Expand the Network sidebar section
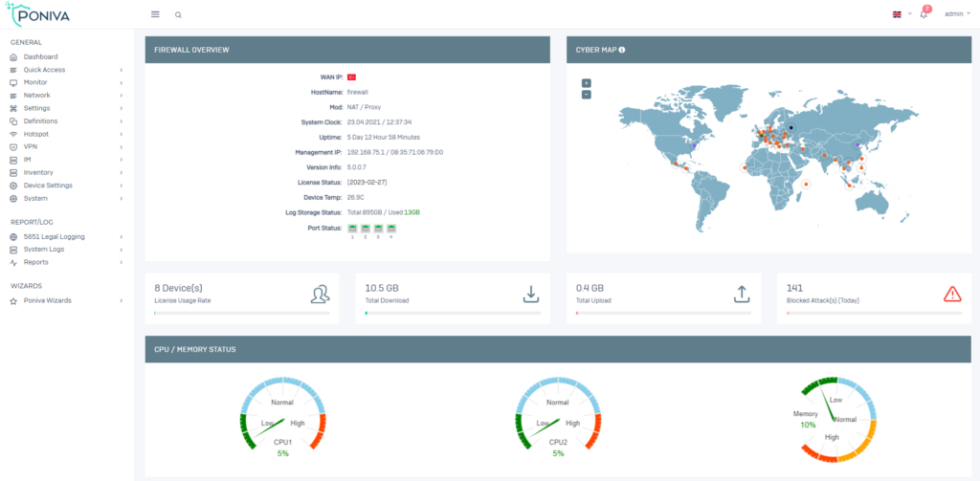This screenshot has height=481, width=980. tap(66, 95)
